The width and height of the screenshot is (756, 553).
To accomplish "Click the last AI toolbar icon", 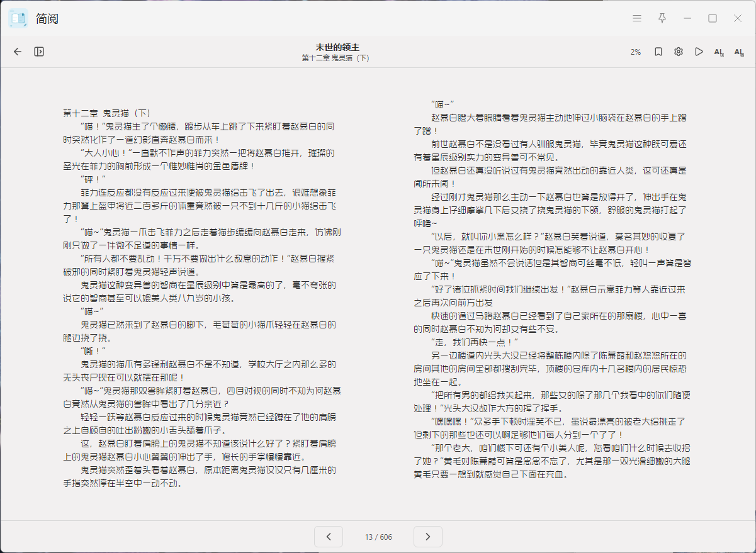I will tap(739, 52).
